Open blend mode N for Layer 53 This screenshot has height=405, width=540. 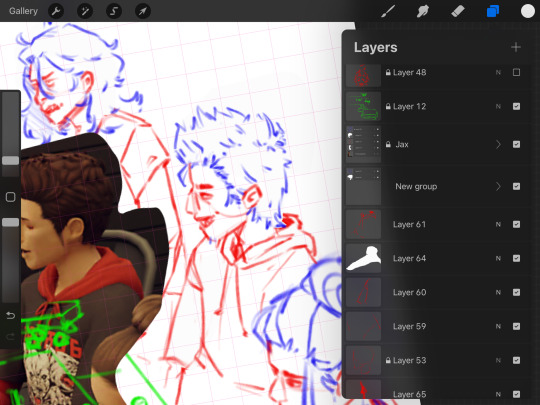(498, 360)
